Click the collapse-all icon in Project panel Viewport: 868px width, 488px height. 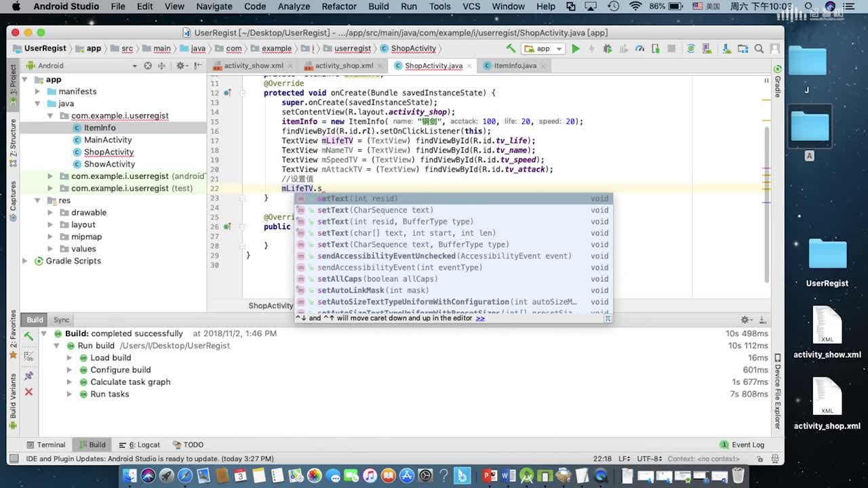[161, 66]
